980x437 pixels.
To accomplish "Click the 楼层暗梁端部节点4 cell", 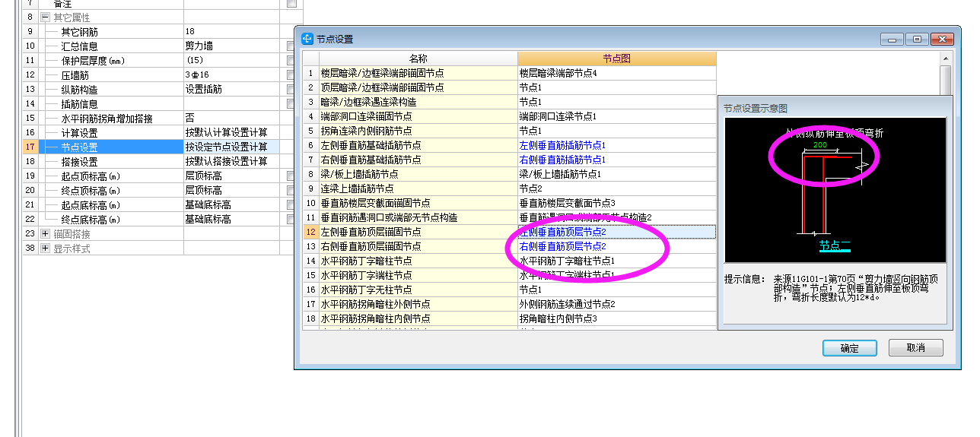I will [617, 73].
